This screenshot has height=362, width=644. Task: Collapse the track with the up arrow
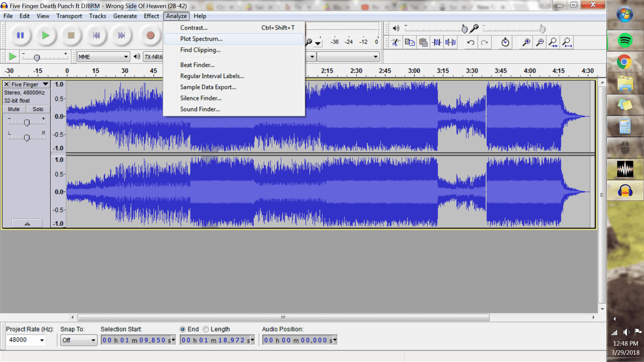click(27, 223)
